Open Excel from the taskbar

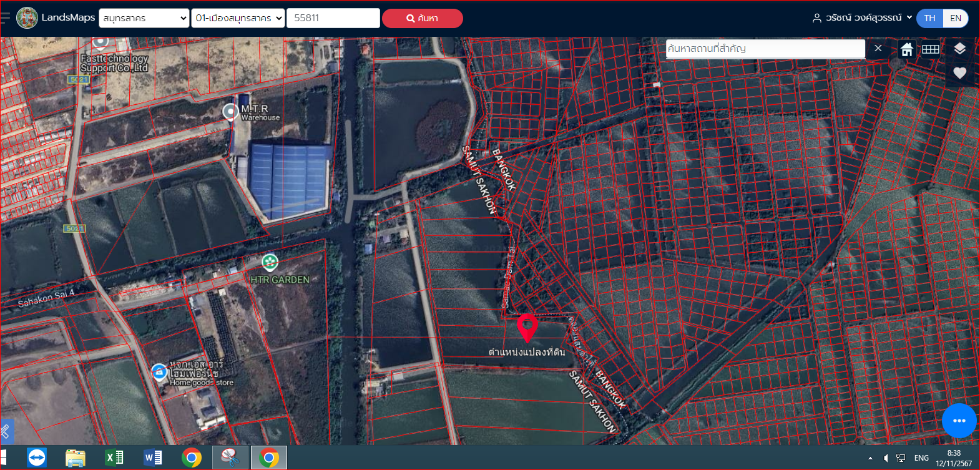coord(114,458)
